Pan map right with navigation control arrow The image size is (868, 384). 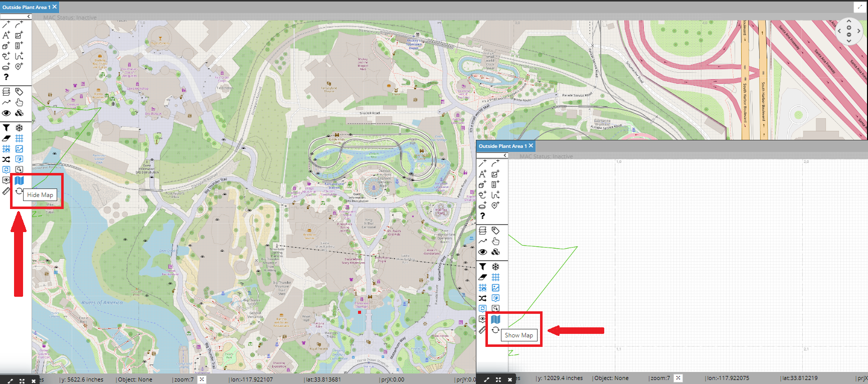858,31
